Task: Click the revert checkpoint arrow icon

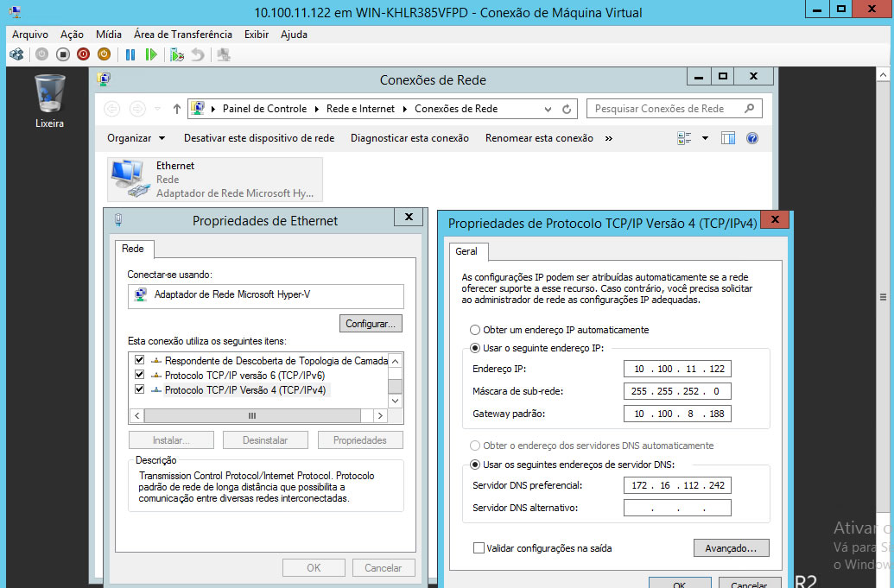Action: coord(198,54)
